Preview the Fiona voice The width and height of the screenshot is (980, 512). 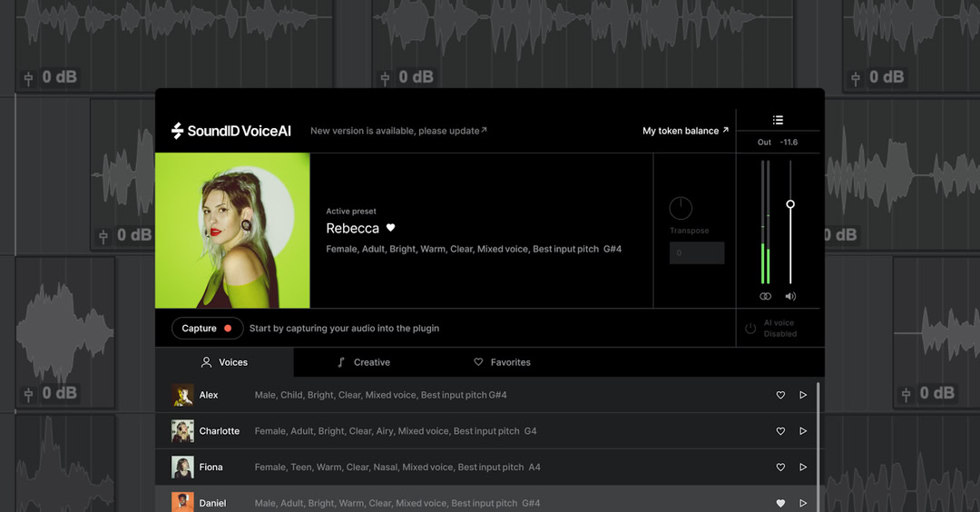click(803, 467)
